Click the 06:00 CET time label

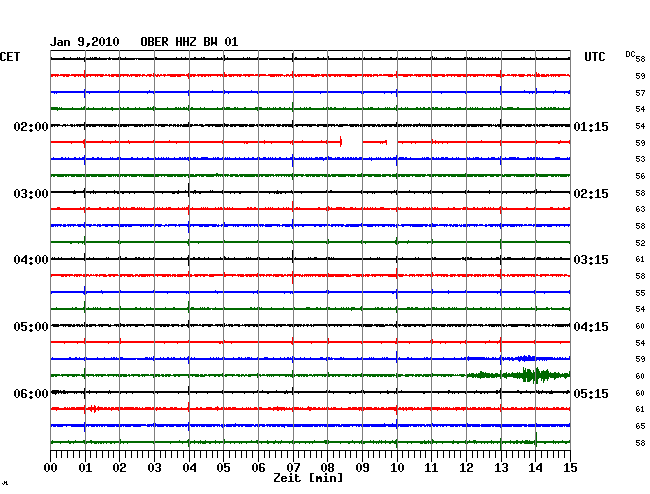point(31,393)
